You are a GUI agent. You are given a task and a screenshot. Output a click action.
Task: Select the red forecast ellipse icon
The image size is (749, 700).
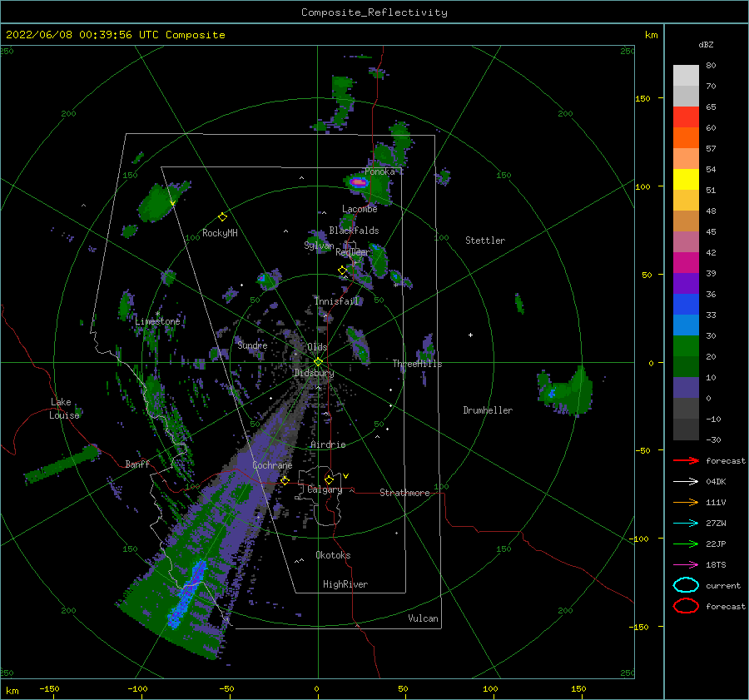(x=686, y=606)
